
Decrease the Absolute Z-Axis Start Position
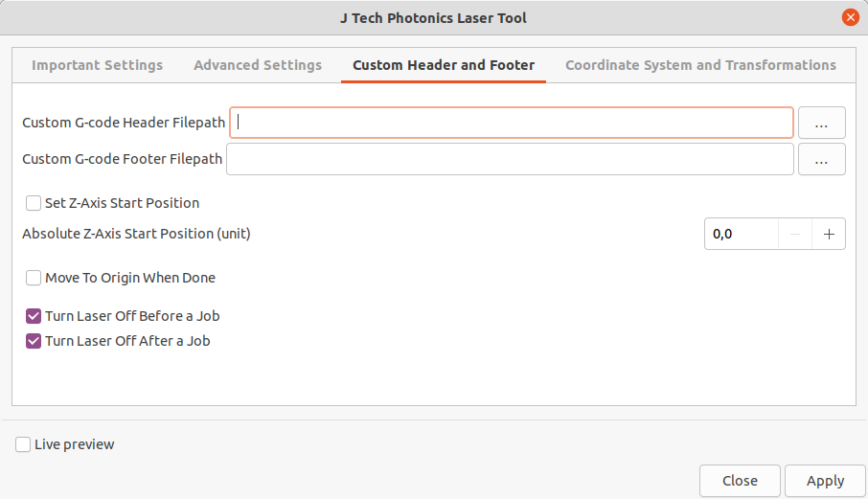click(x=795, y=234)
